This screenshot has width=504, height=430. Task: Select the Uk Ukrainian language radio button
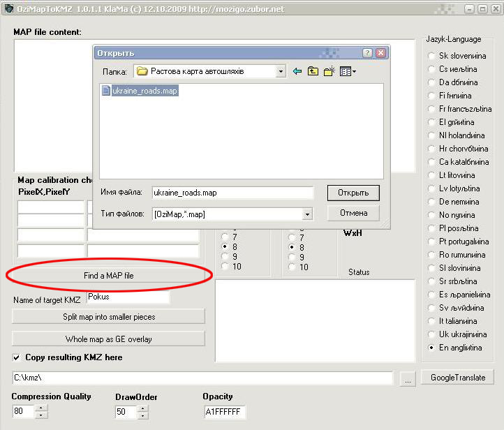433,334
